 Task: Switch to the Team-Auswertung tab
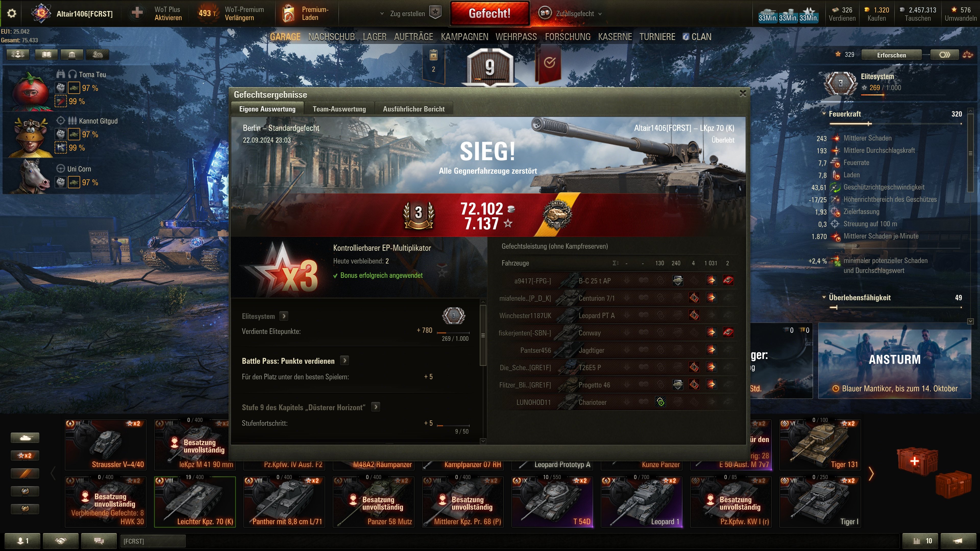coord(339,109)
